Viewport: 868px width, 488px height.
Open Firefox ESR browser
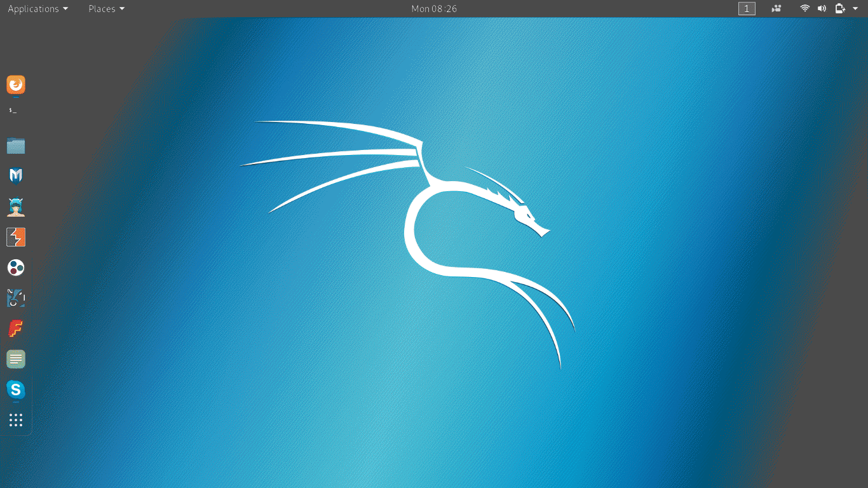pyautogui.click(x=15, y=85)
